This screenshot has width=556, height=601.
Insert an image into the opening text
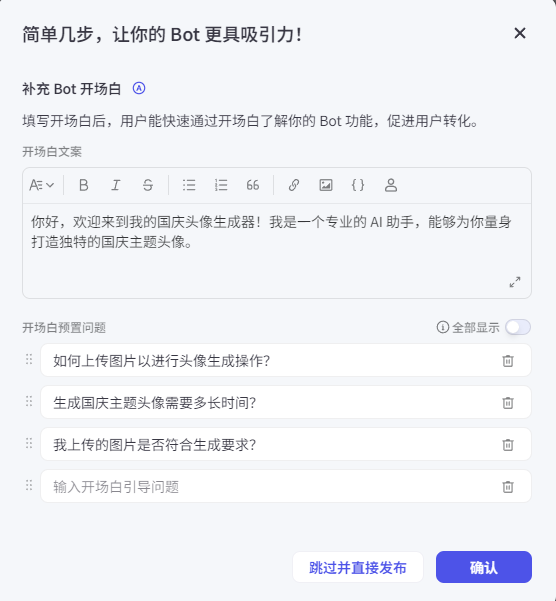click(326, 185)
